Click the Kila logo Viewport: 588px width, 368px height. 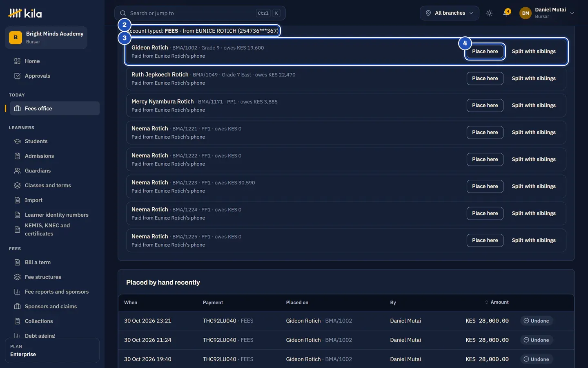(25, 13)
